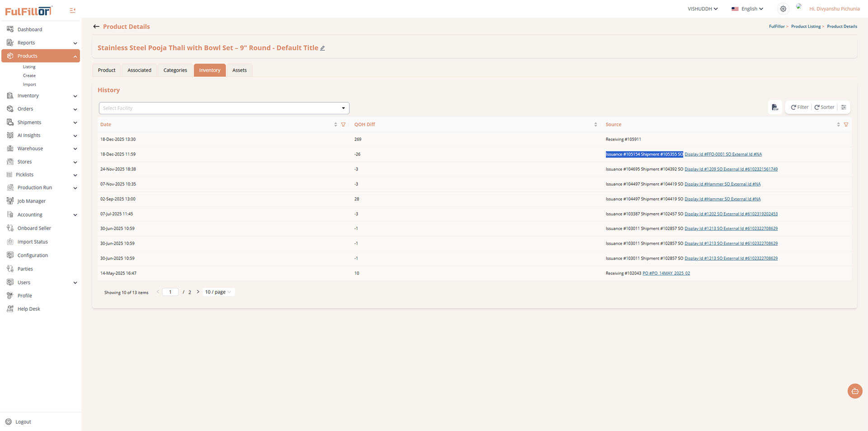Open the table column settings icon
The image size is (868, 431).
[x=844, y=107]
